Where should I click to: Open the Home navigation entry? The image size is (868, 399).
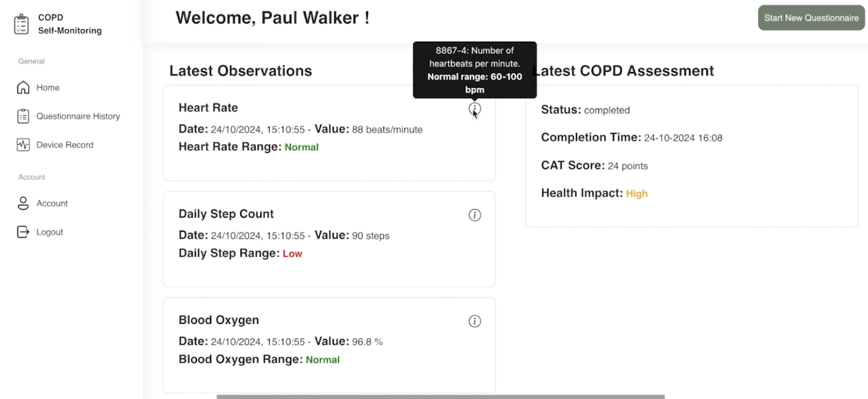(48, 87)
